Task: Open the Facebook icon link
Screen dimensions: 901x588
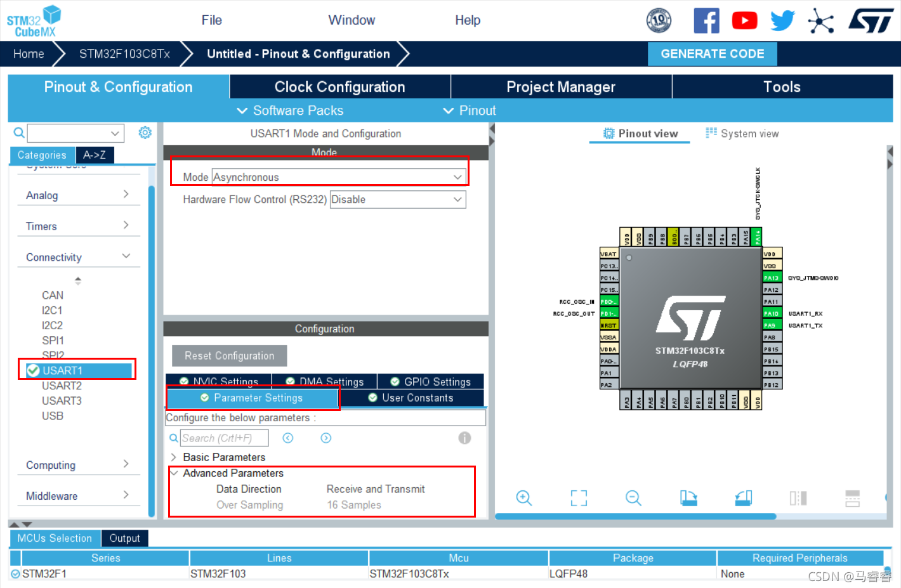Action: [706, 20]
